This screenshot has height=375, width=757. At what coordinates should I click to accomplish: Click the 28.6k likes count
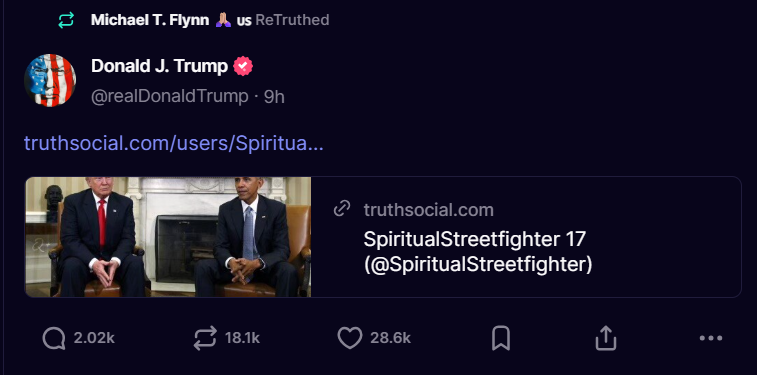click(x=391, y=338)
